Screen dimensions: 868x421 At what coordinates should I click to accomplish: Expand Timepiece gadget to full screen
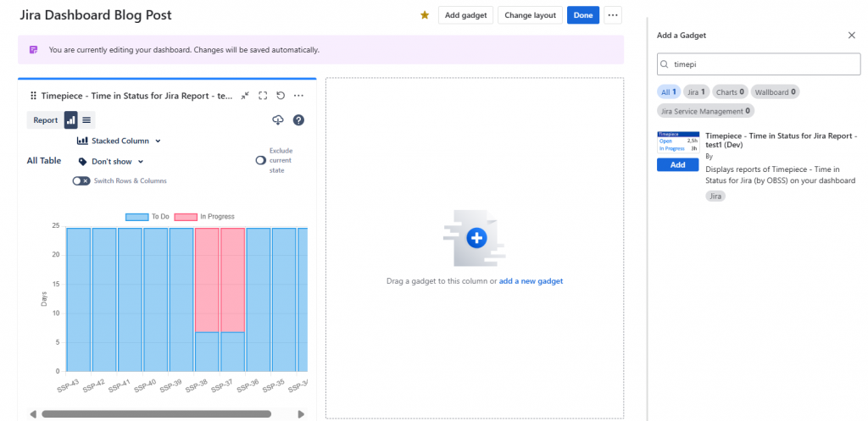(263, 96)
